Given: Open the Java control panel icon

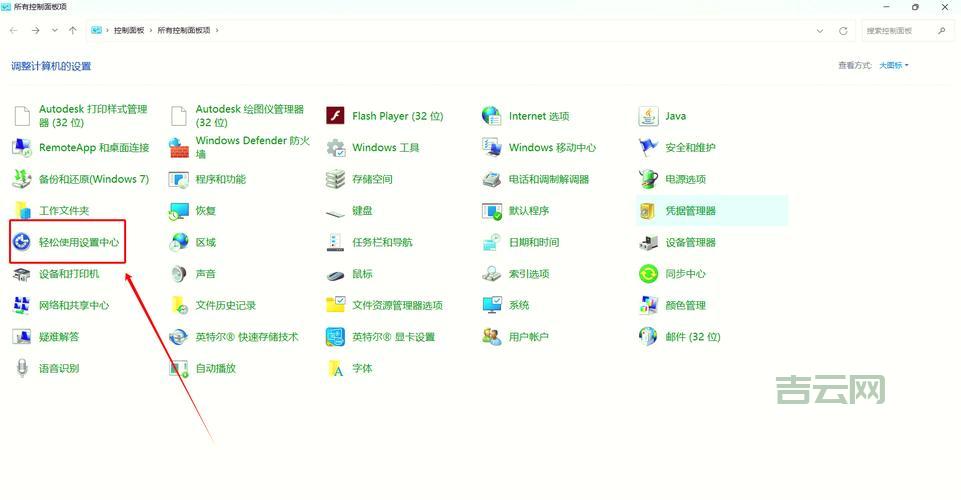Looking at the screenshot, I should pyautogui.click(x=648, y=115).
